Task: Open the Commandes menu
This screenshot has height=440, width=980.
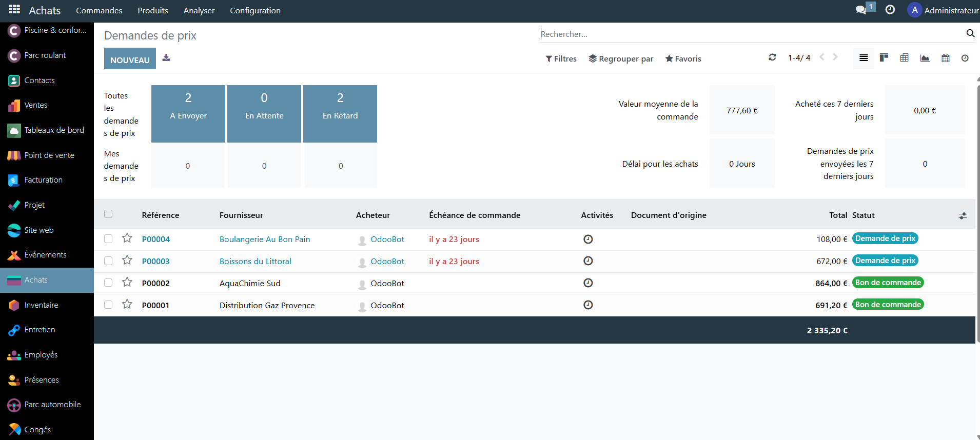Action: (99, 10)
